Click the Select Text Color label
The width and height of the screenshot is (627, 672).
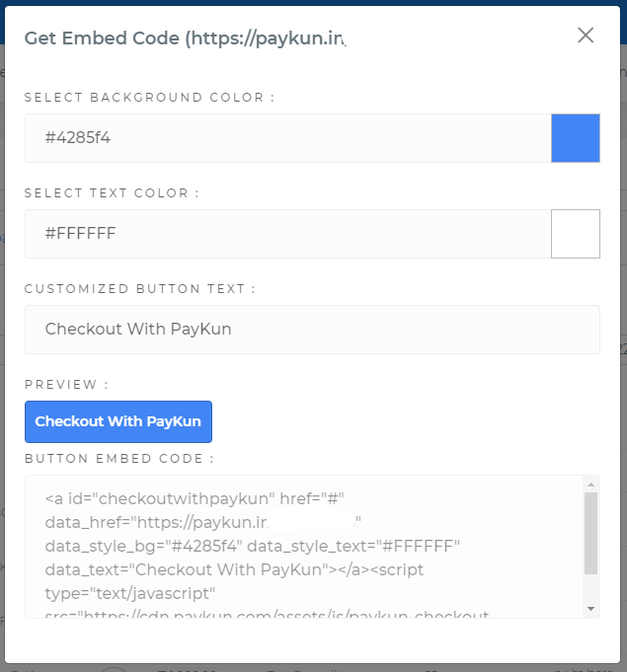(x=112, y=193)
